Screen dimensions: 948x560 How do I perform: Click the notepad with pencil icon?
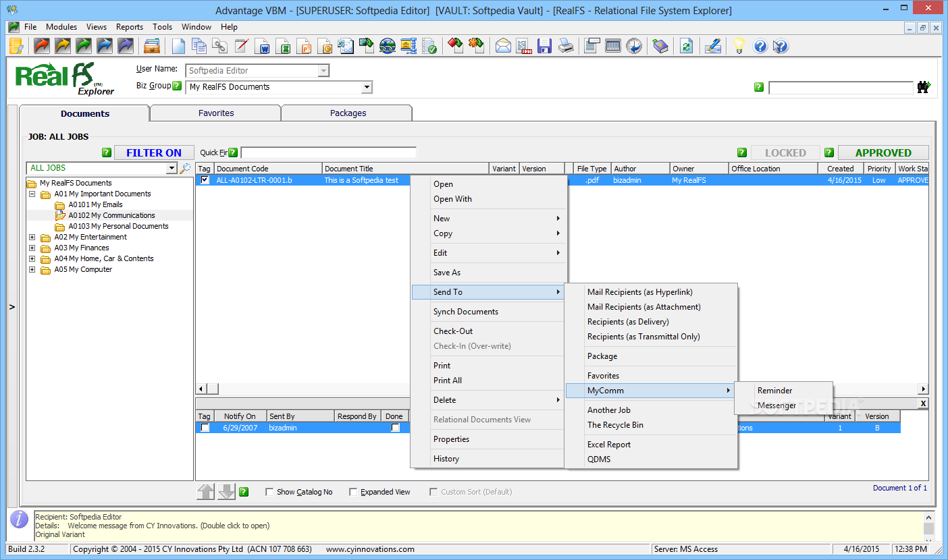[x=241, y=46]
